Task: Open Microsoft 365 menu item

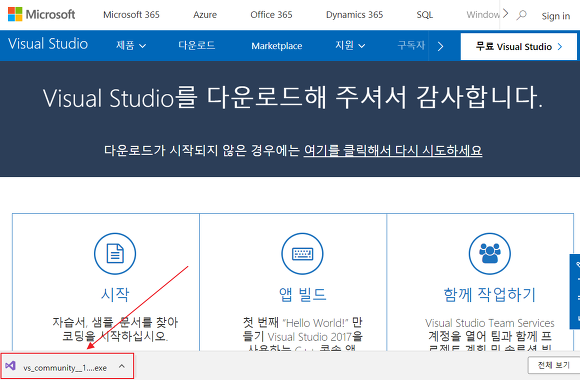Action: point(131,15)
